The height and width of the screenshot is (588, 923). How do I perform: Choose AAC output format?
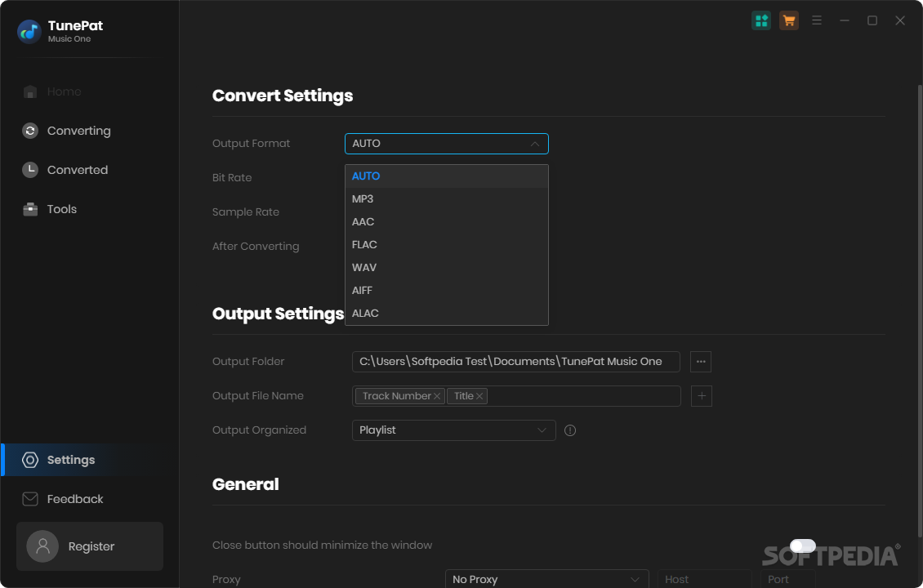click(446, 222)
